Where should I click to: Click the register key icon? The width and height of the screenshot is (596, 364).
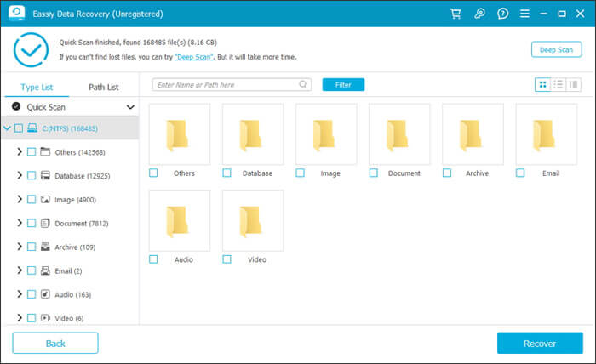(x=479, y=14)
